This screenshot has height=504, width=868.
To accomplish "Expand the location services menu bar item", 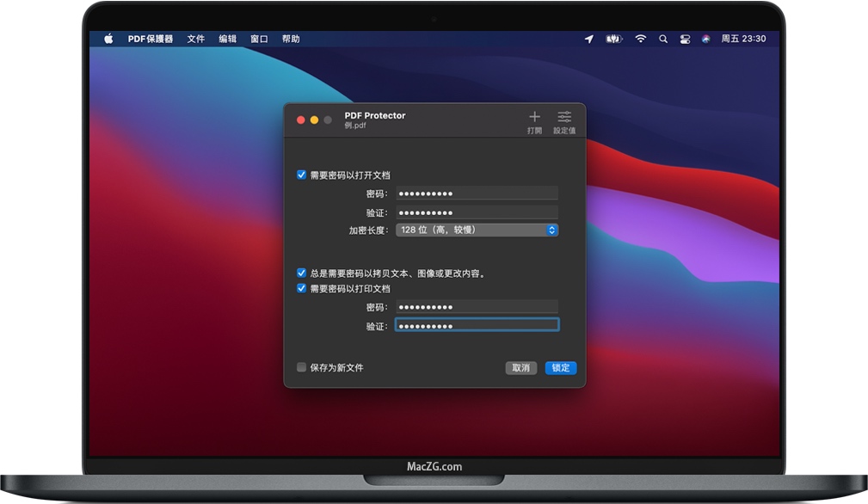I will [x=588, y=39].
